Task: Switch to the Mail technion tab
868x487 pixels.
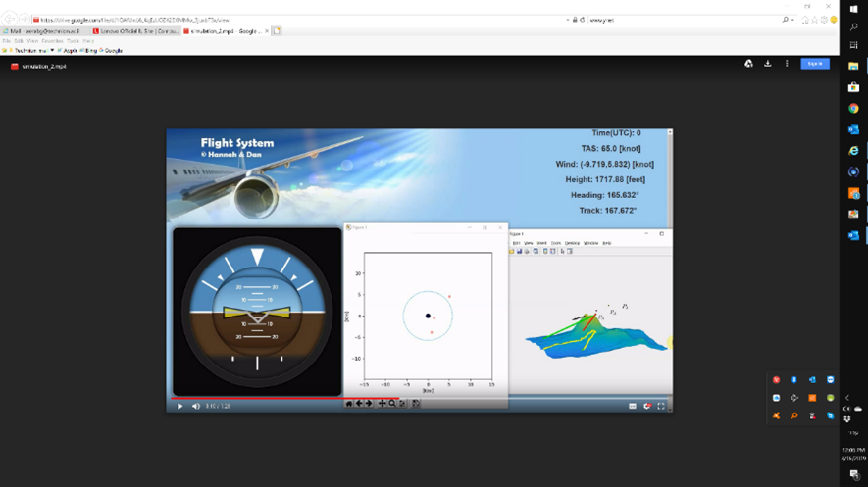Action: click(x=45, y=31)
